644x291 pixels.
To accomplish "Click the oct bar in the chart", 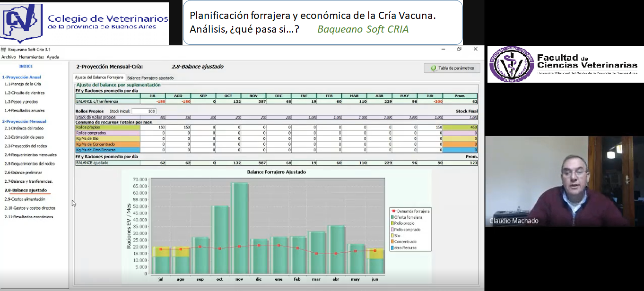I will point(220,240).
